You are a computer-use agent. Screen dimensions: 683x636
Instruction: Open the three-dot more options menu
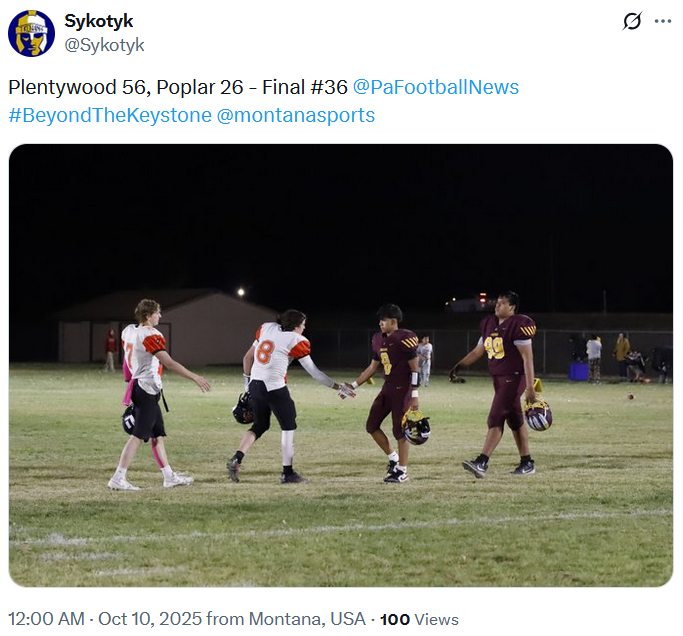[662, 22]
